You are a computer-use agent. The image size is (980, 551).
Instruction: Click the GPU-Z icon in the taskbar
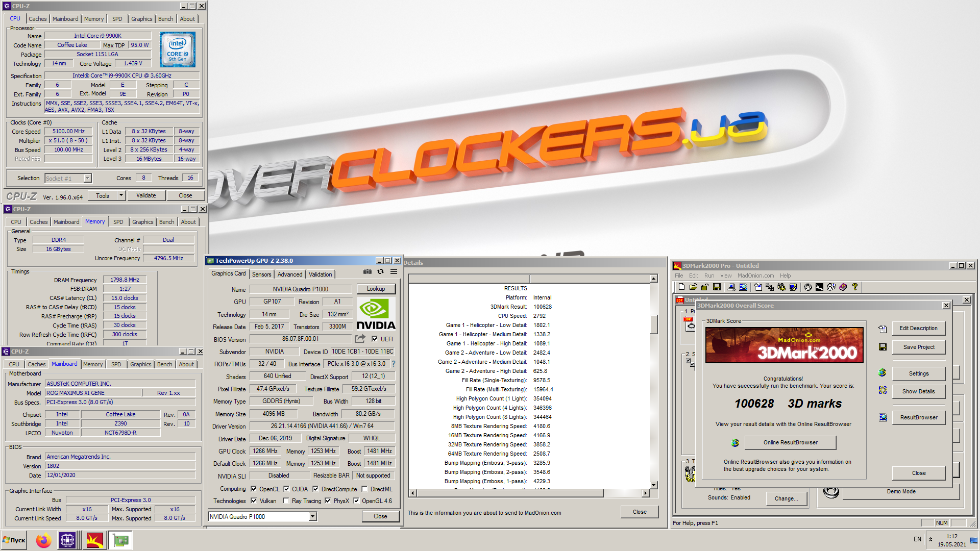(x=120, y=540)
